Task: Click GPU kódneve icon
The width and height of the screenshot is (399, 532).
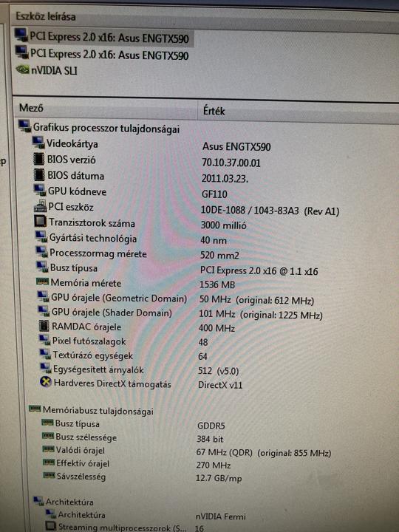Action: [x=40, y=190]
